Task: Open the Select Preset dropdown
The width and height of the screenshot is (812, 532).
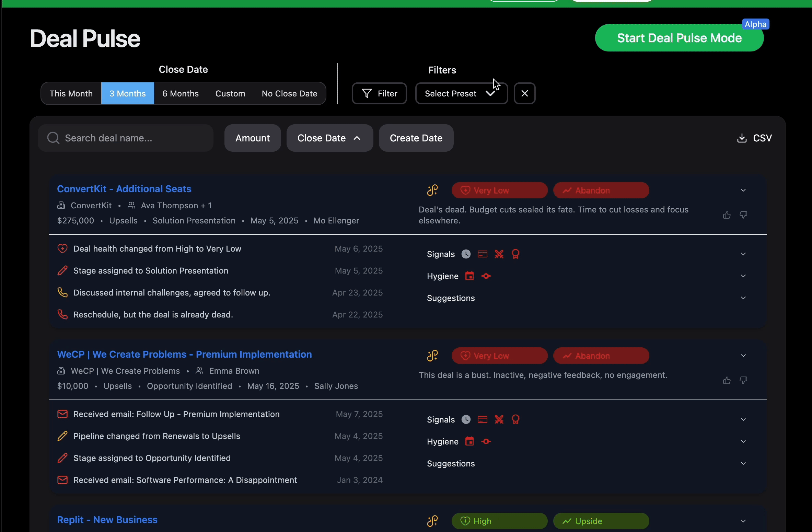Action: click(x=461, y=93)
